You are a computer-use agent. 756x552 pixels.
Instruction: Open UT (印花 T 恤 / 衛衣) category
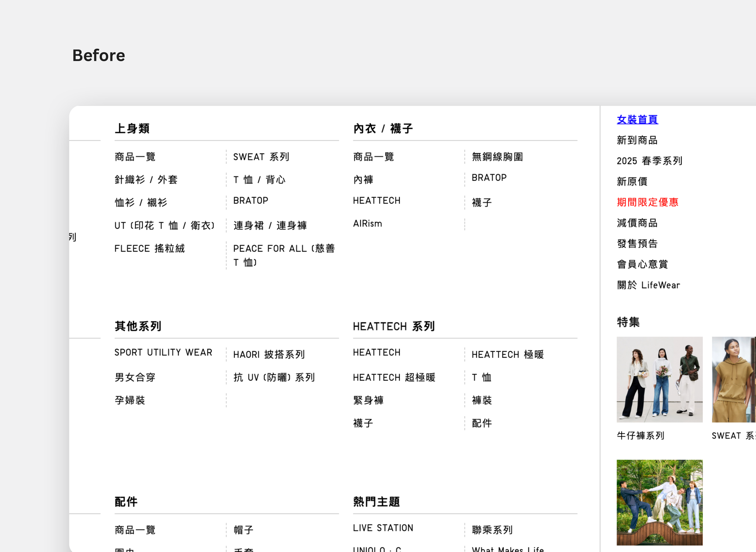164,226
